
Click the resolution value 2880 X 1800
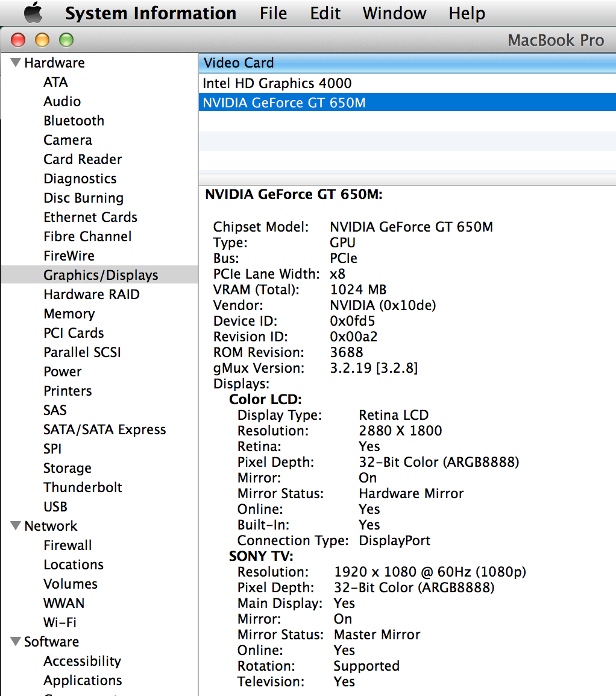click(x=400, y=431)
